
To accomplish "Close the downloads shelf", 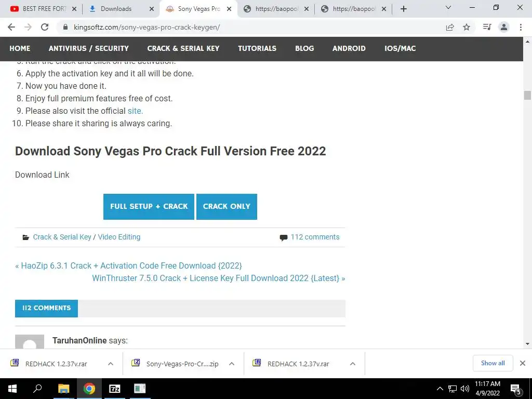I will (x=523, y=363).
